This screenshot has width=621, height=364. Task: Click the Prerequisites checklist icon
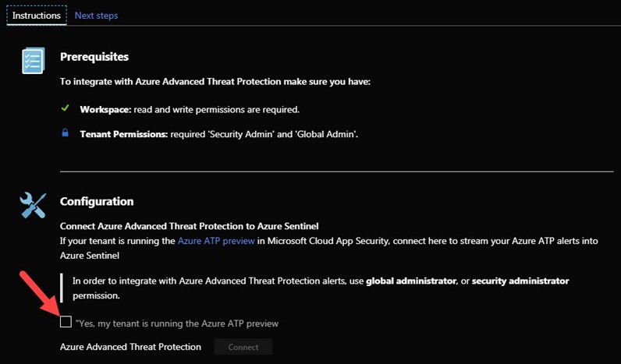33,61
